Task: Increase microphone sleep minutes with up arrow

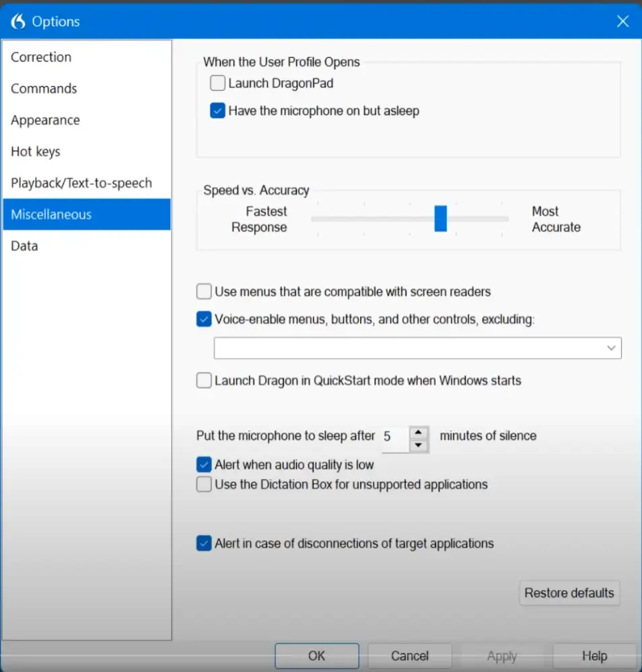Action: coord(419,432)
